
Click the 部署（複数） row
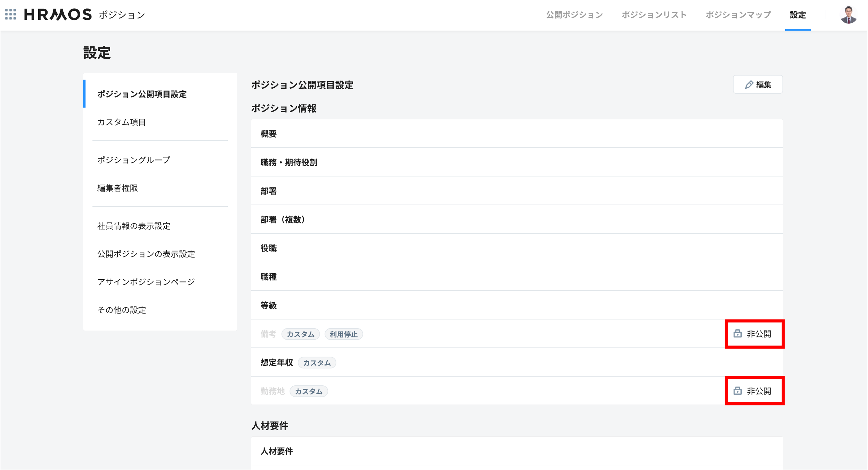[x=517, y=220]
